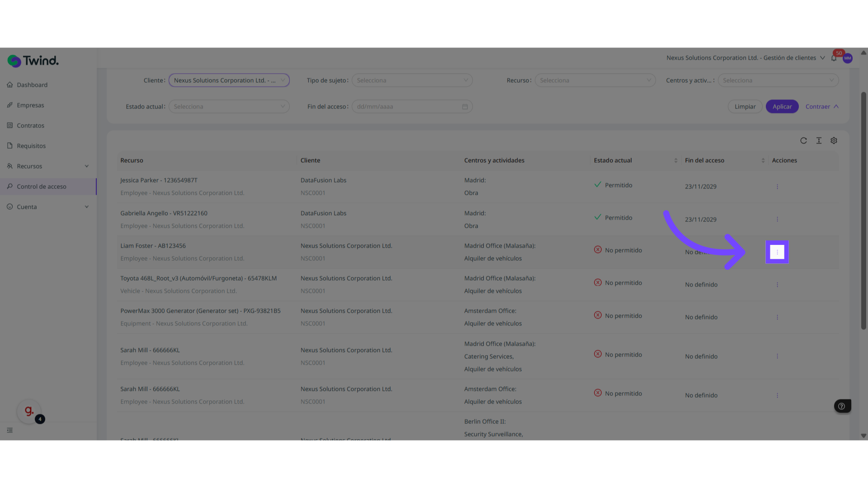
Task: Click the help question mark button
Action: 842,406
